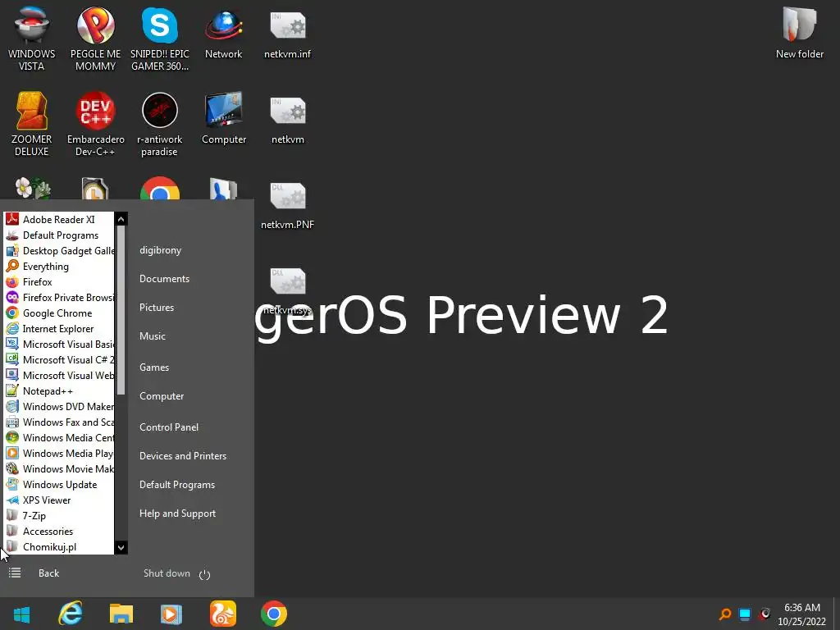
Task: Expand the Accessories folder
Action: coord(59,531)
